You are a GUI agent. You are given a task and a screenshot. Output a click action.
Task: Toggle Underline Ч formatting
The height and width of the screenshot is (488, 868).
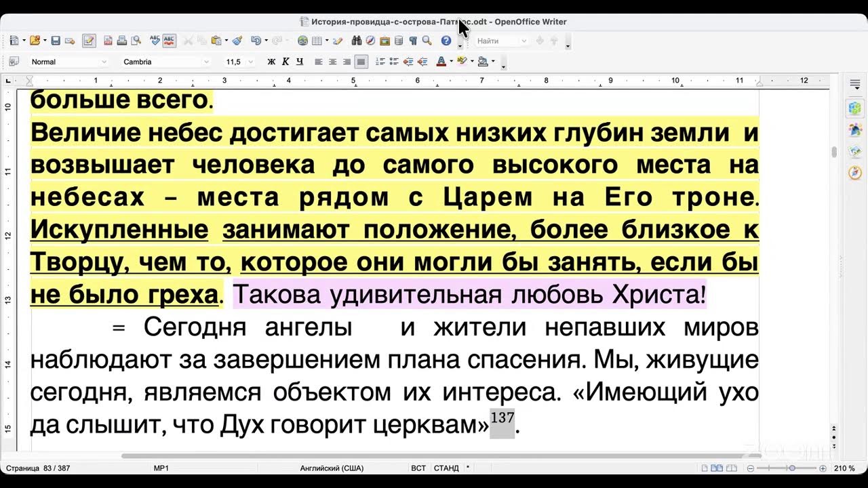(300, 62)
